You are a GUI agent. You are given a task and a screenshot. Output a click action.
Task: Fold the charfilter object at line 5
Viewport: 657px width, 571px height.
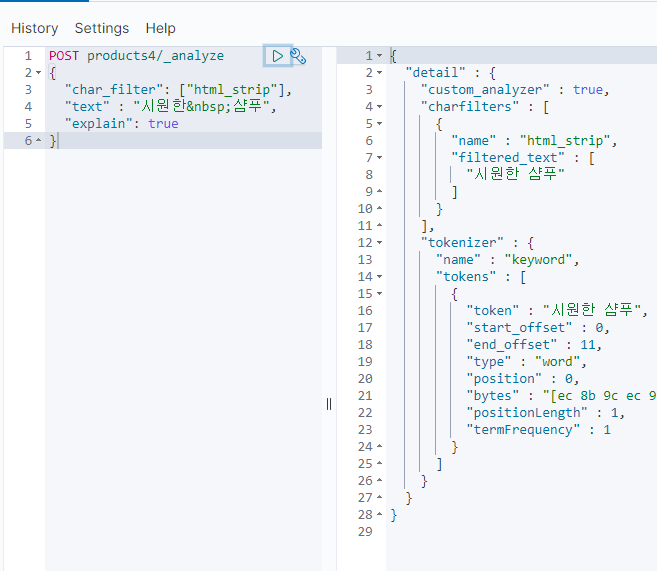(379, 124)
